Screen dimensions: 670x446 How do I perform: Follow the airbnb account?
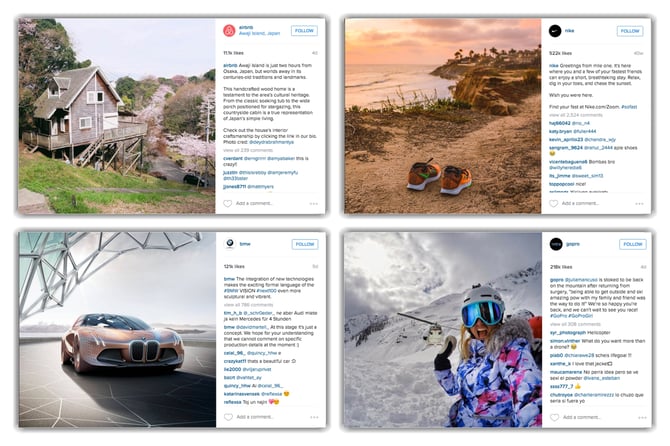304,31
